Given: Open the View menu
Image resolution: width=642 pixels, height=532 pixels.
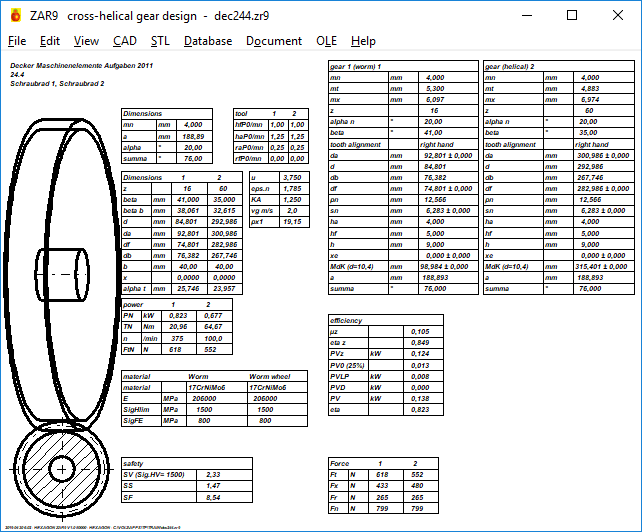Looking at the screenshot, I should [x=86, y=41].
